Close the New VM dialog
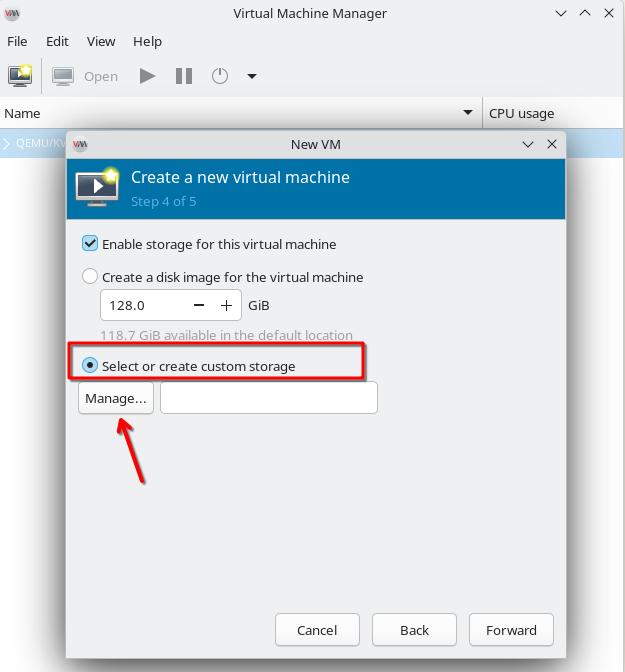Viewport: 625px width, 672px height. [x=552, y=144]
